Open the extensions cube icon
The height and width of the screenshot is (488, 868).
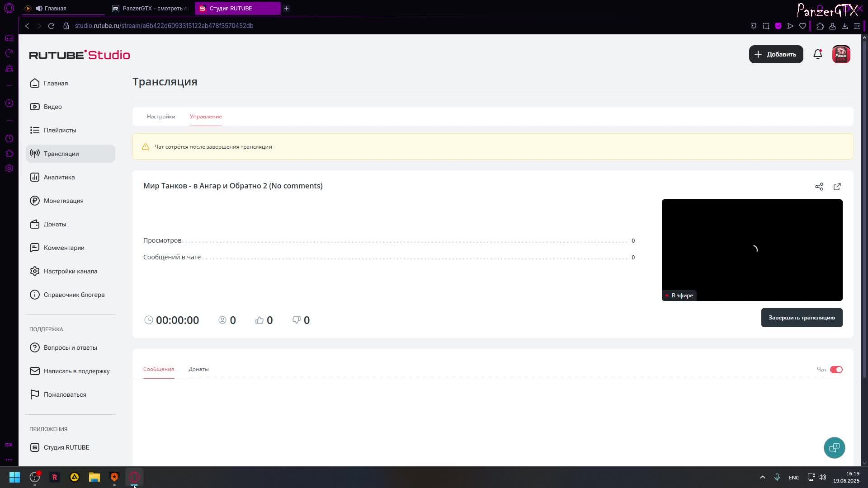(820, 26)
